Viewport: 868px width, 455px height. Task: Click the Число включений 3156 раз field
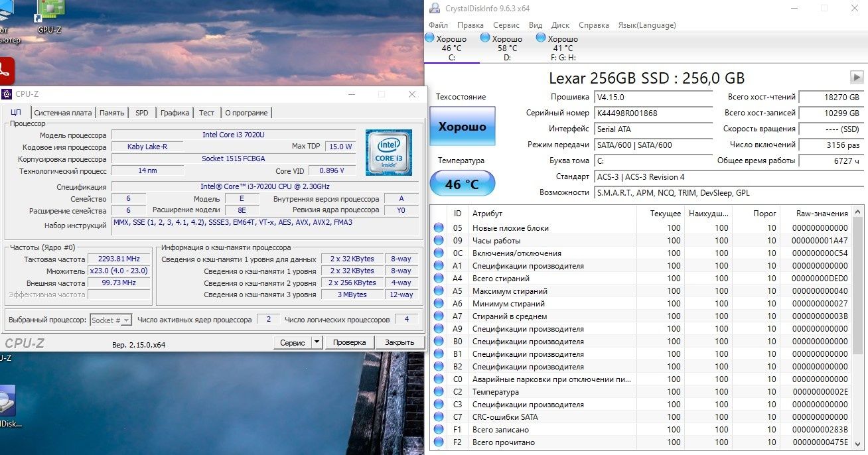click(830, 145)
